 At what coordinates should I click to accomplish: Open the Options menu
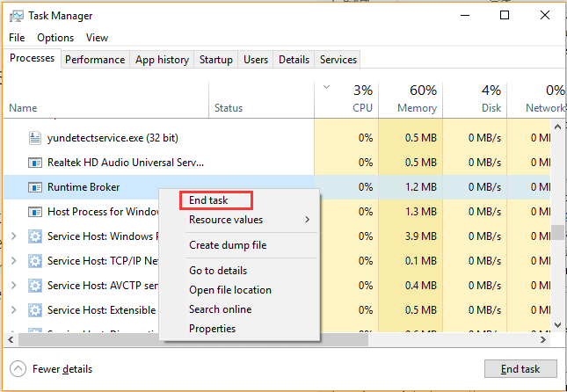click(55, 38)
